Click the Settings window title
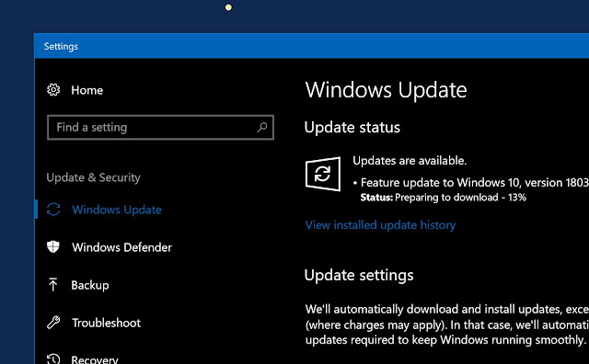The image size is (589, 364). click(x=61, y=46)
